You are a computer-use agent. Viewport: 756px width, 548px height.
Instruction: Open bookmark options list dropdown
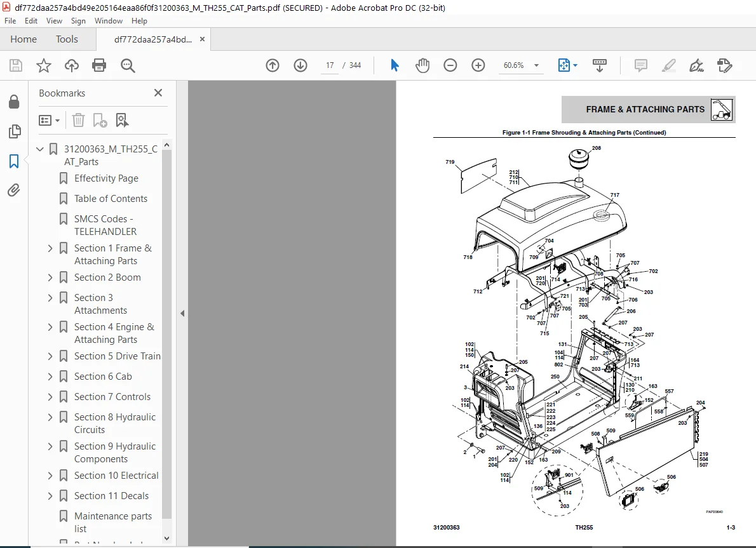tap(49, 120)
